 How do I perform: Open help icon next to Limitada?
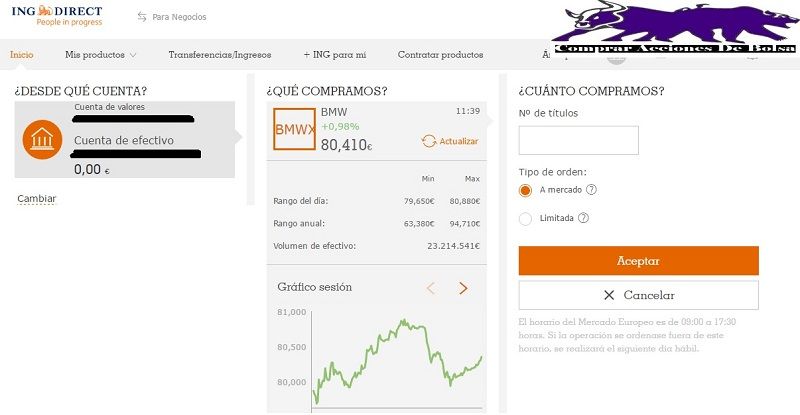click(x=583, y=218)
